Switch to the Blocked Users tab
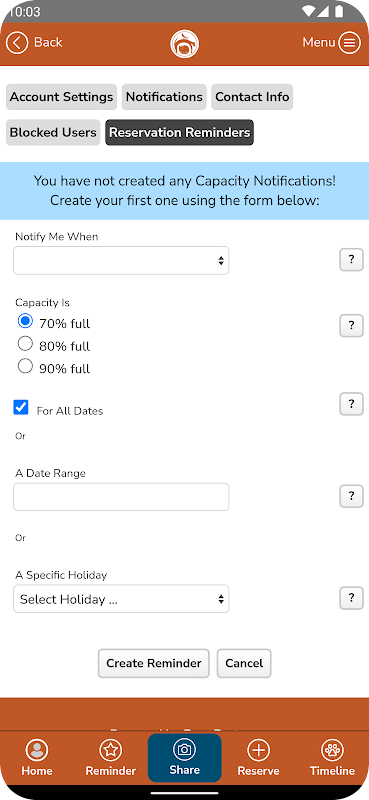 [53, 133]
